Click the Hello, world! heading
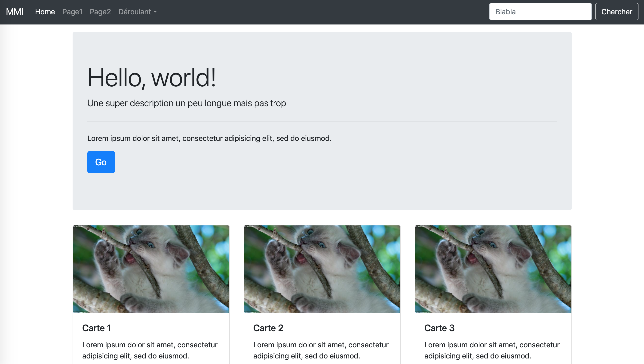This screenshot has width=644, height=364. [151, 78]
